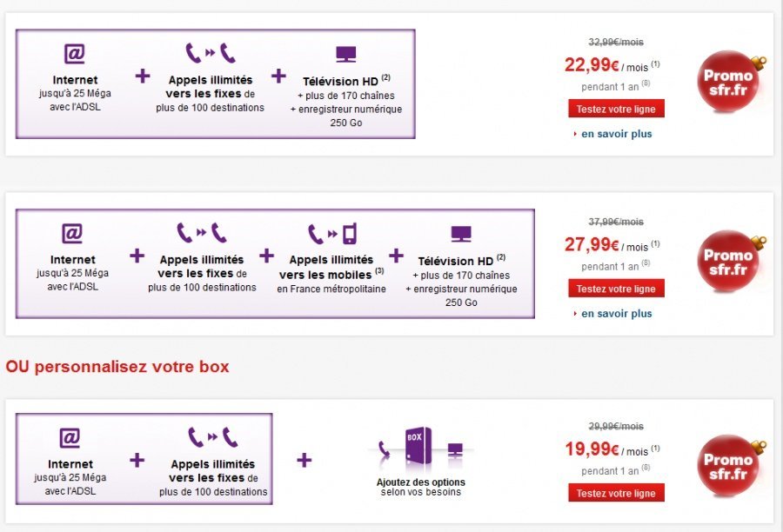Click the Internet @ icon in second offer

(73, 233)
